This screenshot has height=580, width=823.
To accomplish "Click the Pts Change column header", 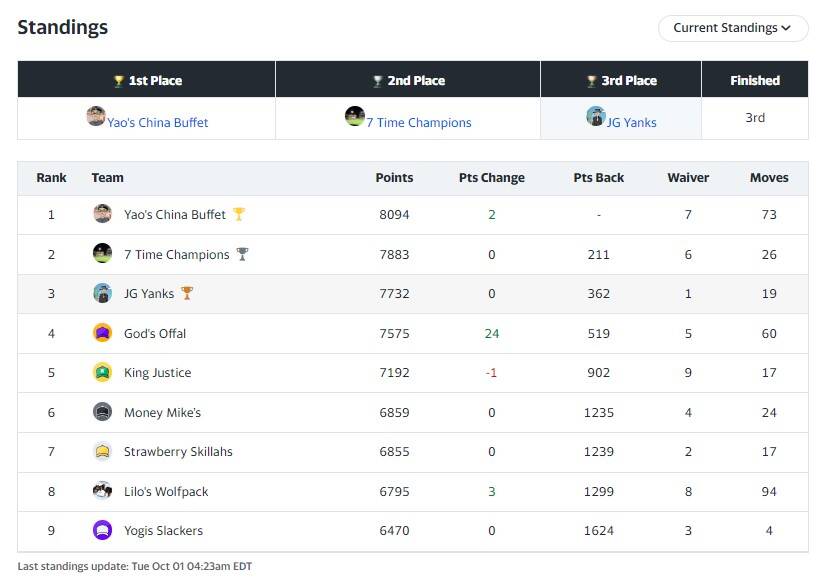I will pos(492,178).
